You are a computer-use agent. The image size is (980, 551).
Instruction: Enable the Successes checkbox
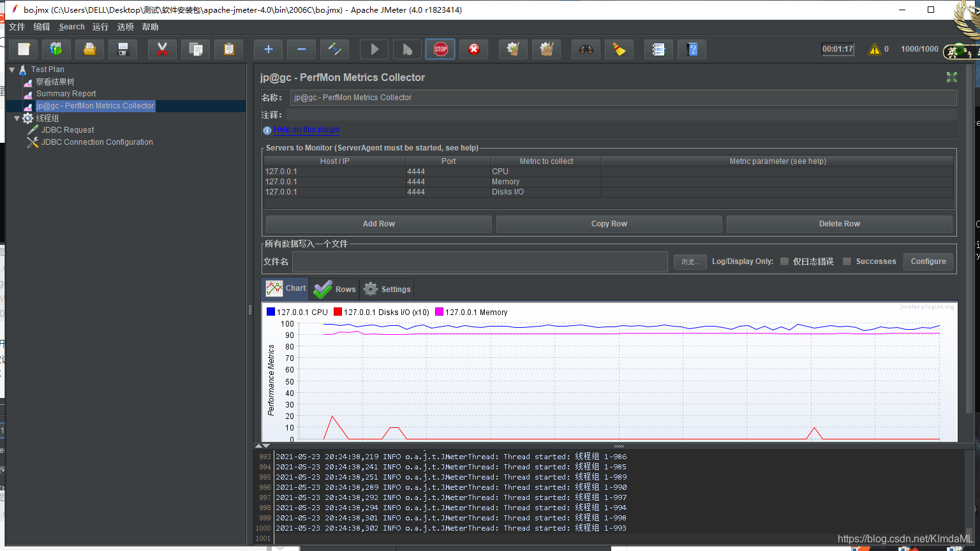click(x=847, y=261)
